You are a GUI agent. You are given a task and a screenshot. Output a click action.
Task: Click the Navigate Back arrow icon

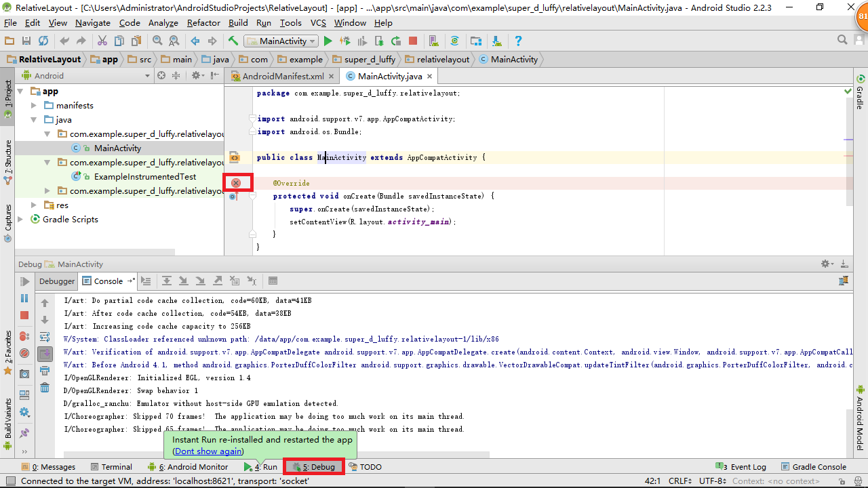195,41
